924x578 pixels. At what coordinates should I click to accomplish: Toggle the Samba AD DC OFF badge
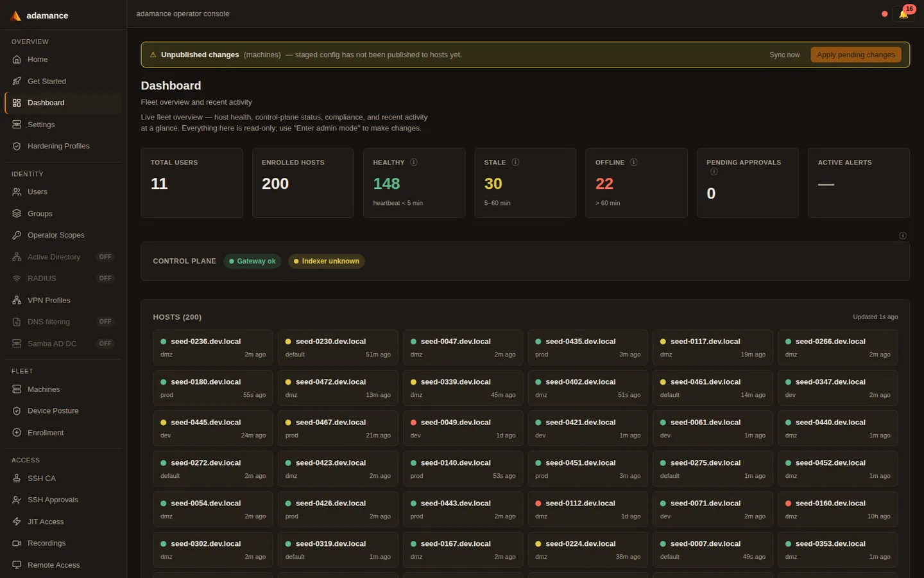click(105, 344)
